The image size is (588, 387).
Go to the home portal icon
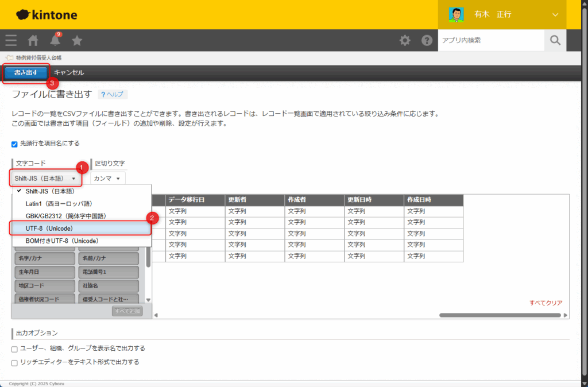pyautogui.click(x=33, y=40)
